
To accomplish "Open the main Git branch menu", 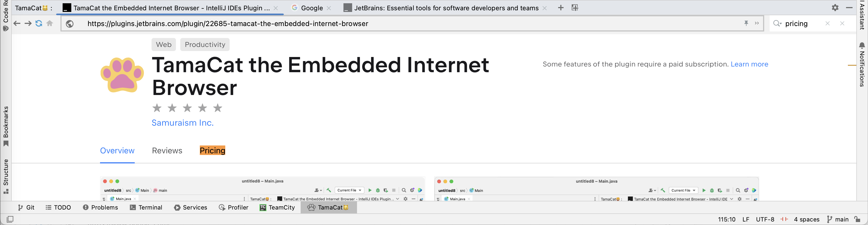I will pos(838,219).
